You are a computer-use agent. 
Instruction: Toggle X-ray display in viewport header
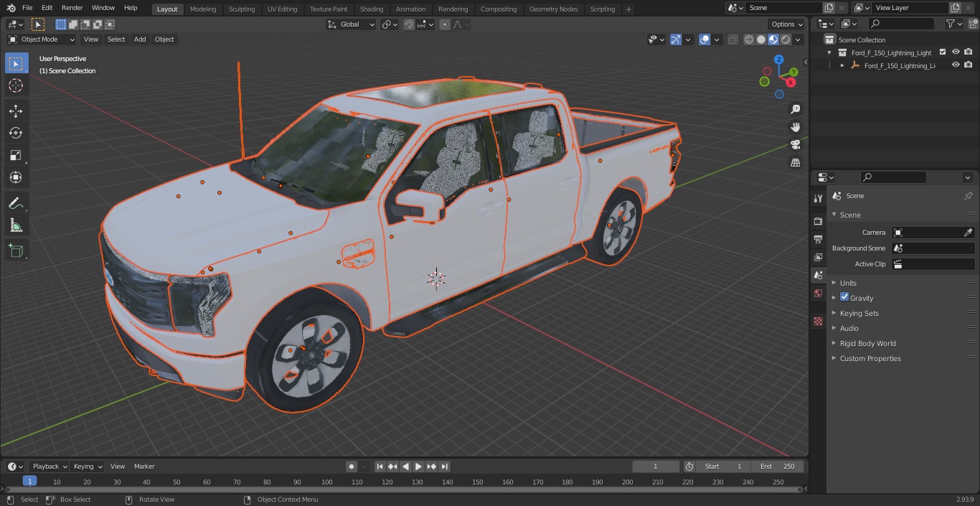point(732,39)
